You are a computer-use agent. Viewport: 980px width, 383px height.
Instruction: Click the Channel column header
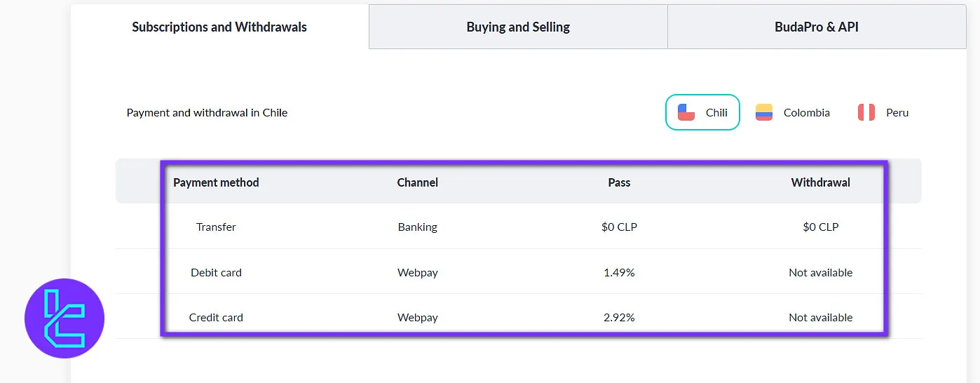coord(417,182)
